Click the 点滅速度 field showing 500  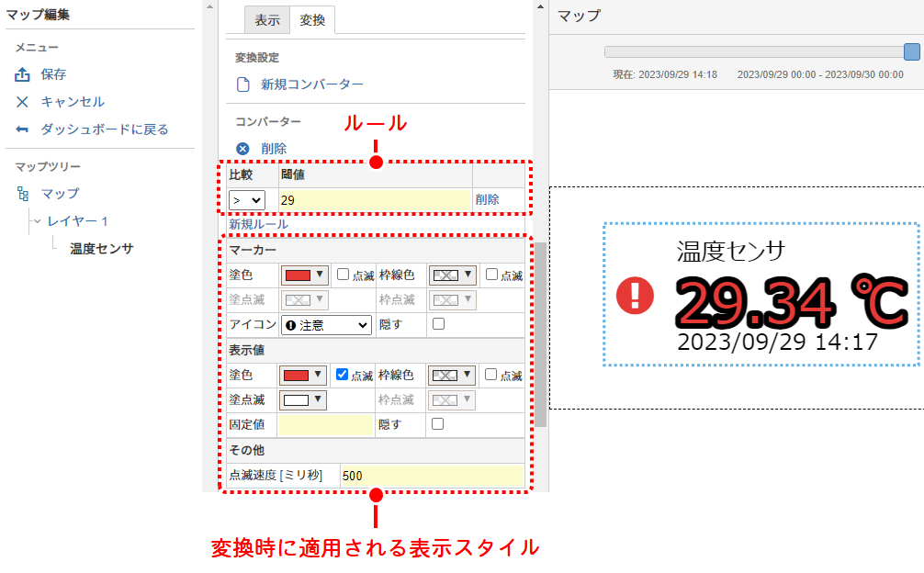(x=432, y=476)
